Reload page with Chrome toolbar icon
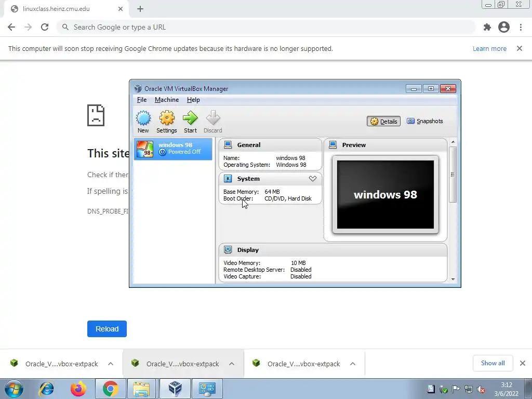The height and width of the screenshot is (399, 532). coord(45,27)
